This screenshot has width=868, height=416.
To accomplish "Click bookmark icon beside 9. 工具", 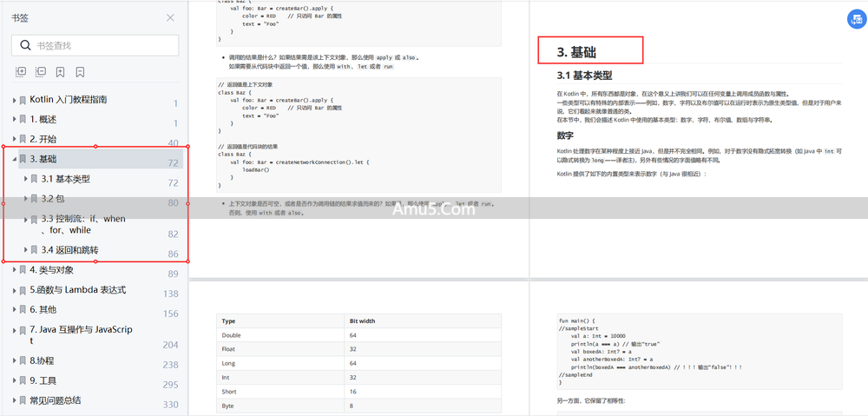I will (23, 381).
